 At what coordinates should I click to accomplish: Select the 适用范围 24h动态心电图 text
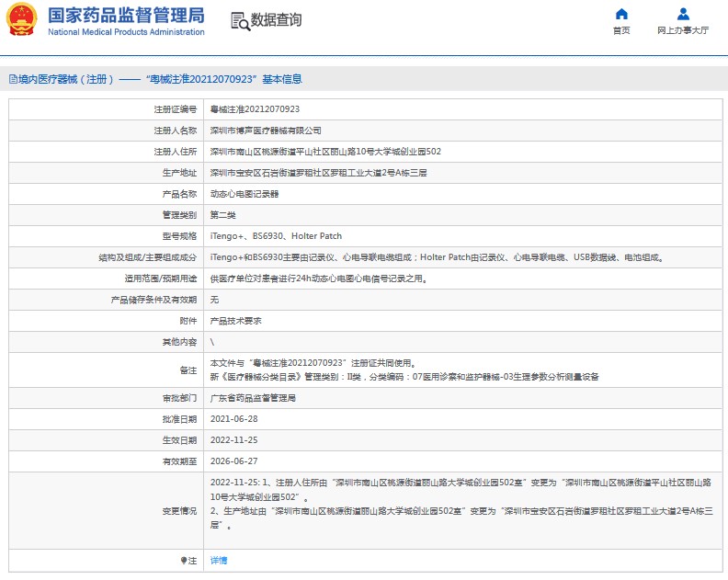tap(318, 279)
